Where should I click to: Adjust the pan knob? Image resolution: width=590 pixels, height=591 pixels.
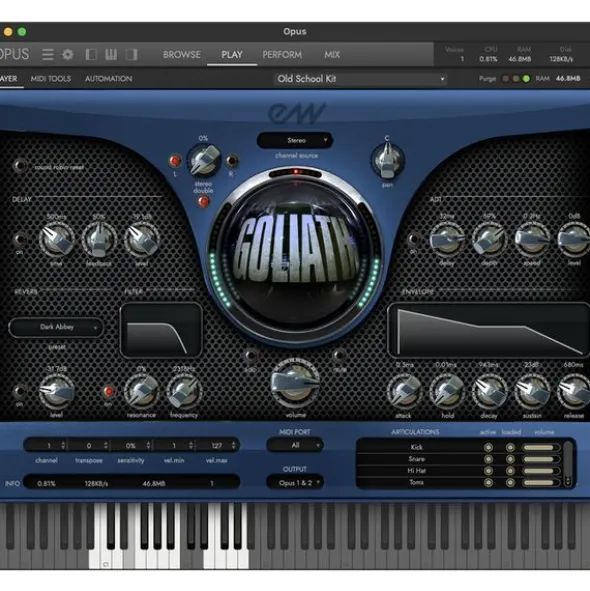coord(388,161)
